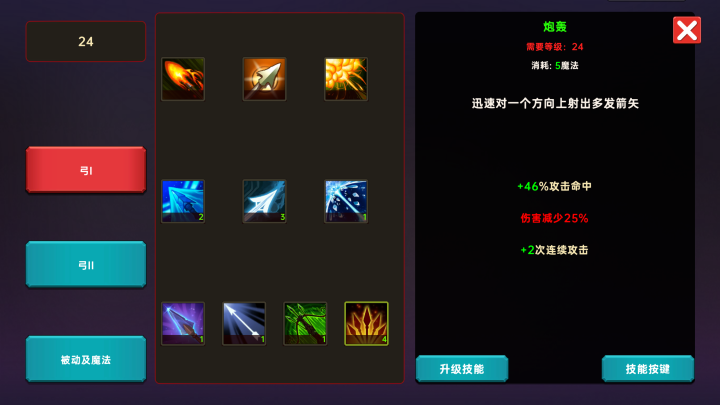Select the highlighted 炮轰 spike skill icon
Screen dimensions: 720x405
(366, 323)
